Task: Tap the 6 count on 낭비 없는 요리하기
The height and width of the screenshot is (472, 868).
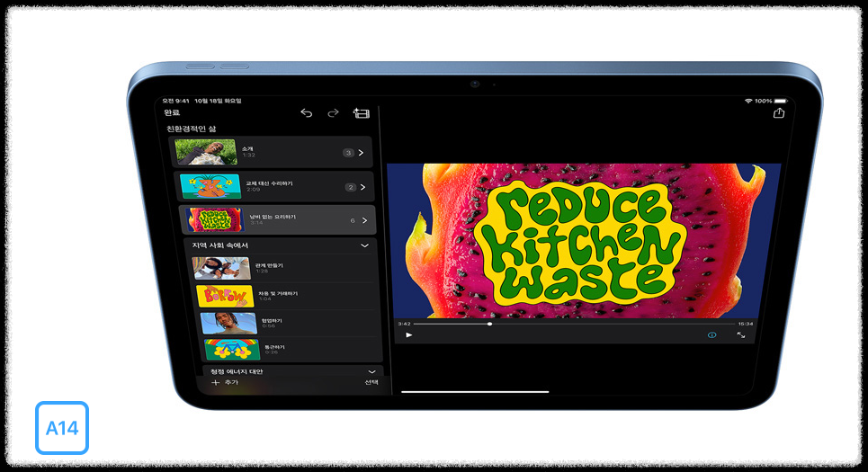Action: (353, 221)
